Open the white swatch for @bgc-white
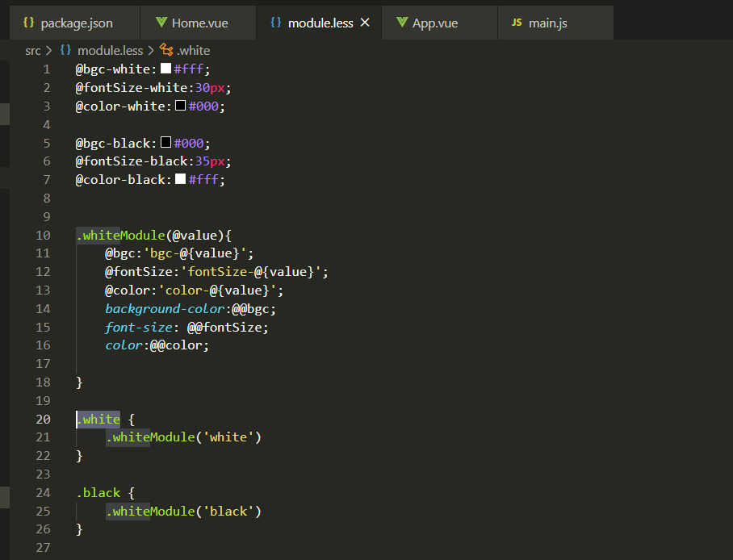This screenshot has width=733, height=560. pos(165,69)
